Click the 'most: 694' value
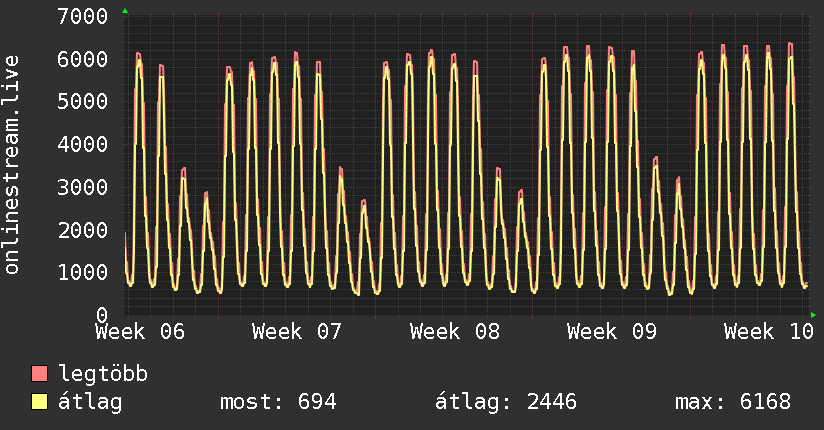824x430 pixels. (x=278, y=402)
